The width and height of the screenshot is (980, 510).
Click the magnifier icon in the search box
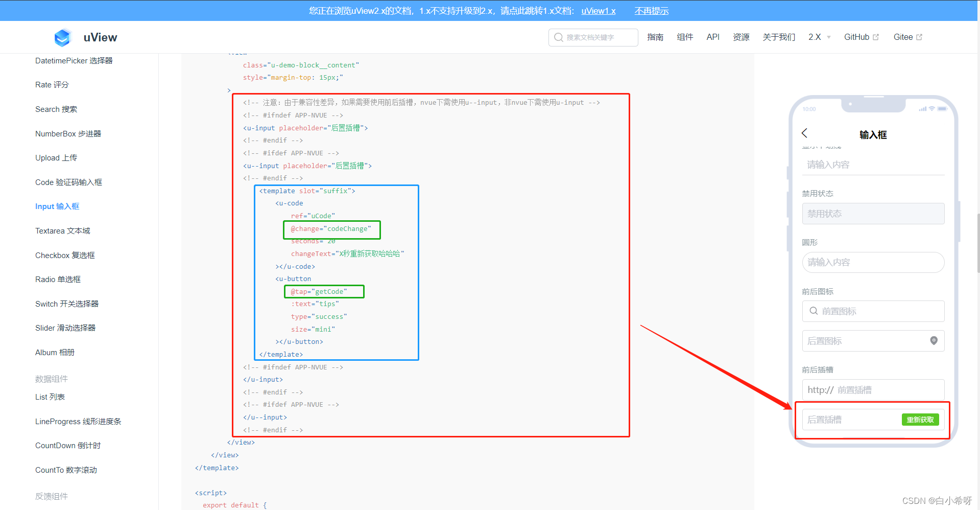559,37
